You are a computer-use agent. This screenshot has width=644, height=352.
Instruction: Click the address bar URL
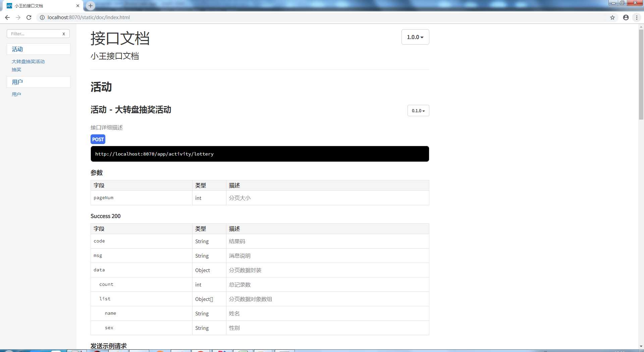(x=89, y=17)
